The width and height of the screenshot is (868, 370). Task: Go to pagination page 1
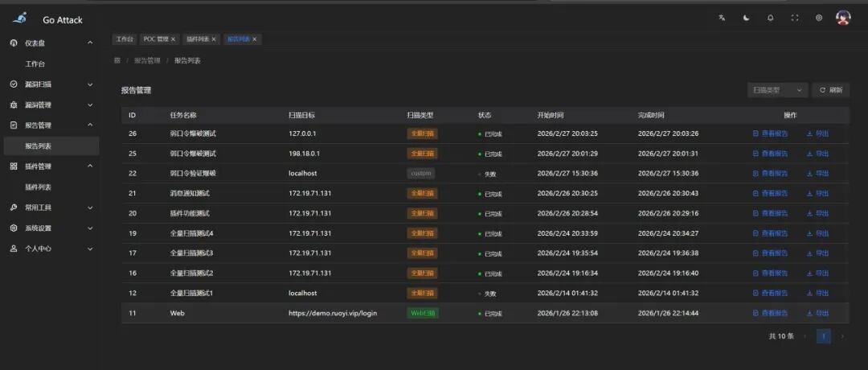pyautogui.click(x=824, y=336)
